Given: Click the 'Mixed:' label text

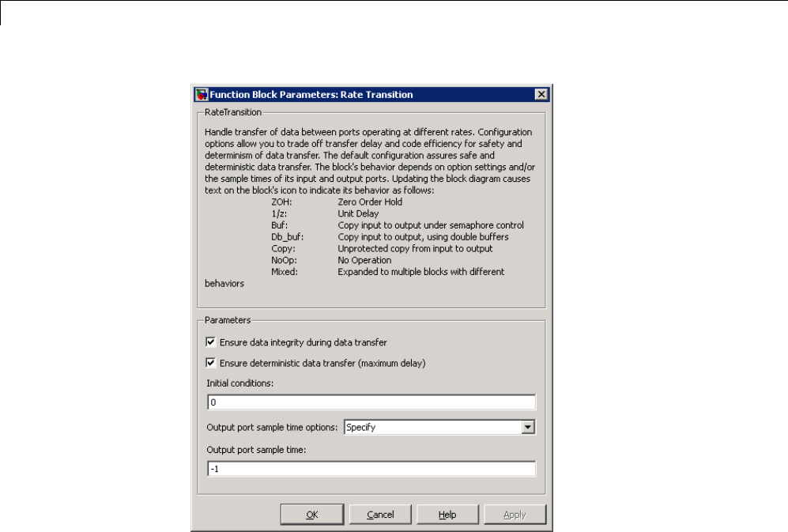Looking at the screenshot, I should coord(285,271).
